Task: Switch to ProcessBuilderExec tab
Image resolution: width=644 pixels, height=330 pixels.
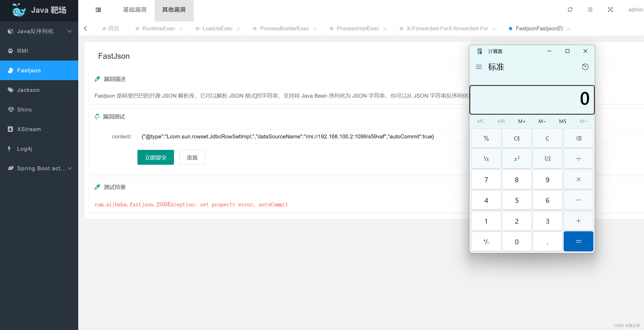Action: pos(285,28)
